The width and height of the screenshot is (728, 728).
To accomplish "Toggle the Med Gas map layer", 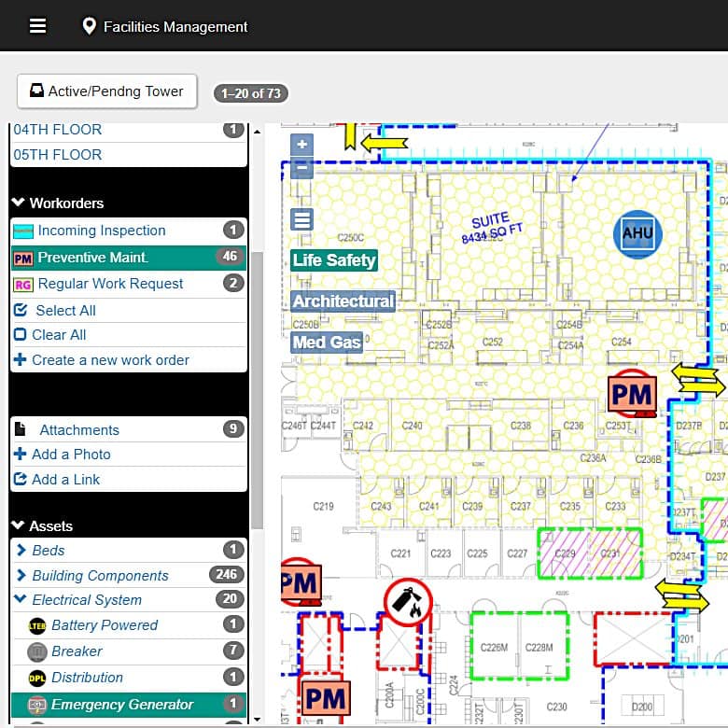I will 327,343.
